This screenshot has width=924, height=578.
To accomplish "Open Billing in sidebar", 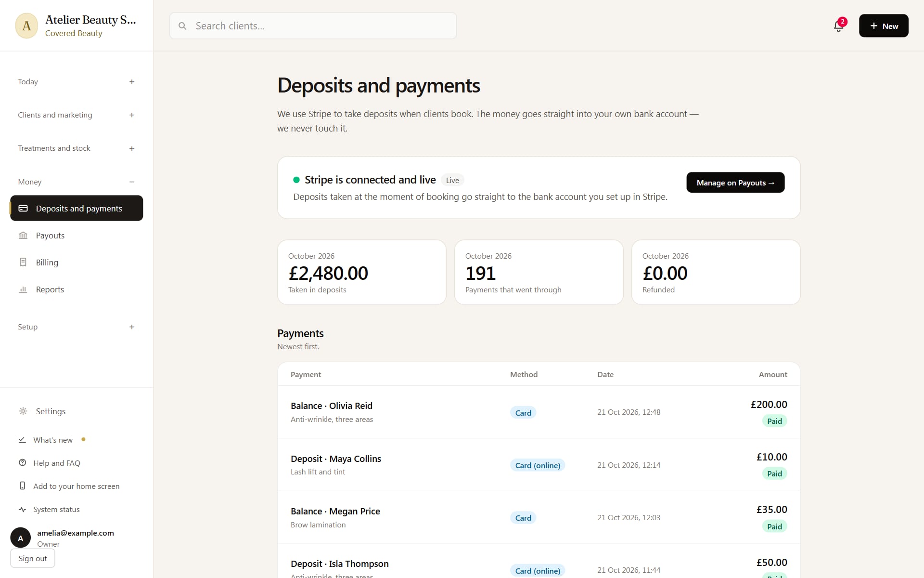I will [77, 263].
